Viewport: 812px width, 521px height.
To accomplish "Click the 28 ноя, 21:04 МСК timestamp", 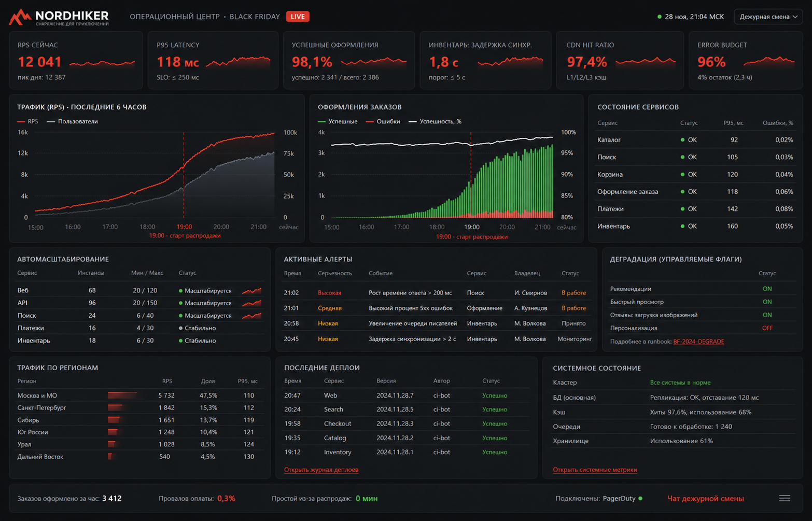I will (694, 17).
